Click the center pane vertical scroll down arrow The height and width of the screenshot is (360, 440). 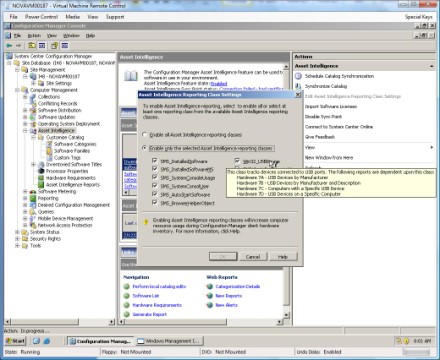pos(286,315)
